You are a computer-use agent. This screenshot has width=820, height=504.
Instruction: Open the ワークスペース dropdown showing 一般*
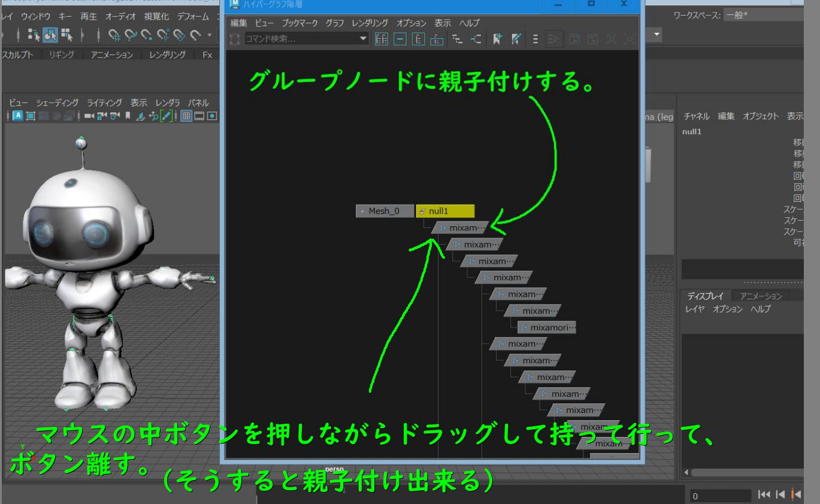pyautogui.click(x=762, y=16)
